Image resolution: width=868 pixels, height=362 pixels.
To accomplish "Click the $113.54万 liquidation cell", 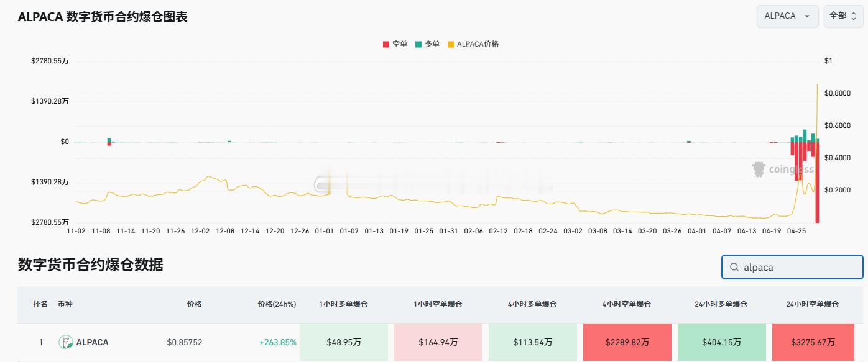I will 533,342.
